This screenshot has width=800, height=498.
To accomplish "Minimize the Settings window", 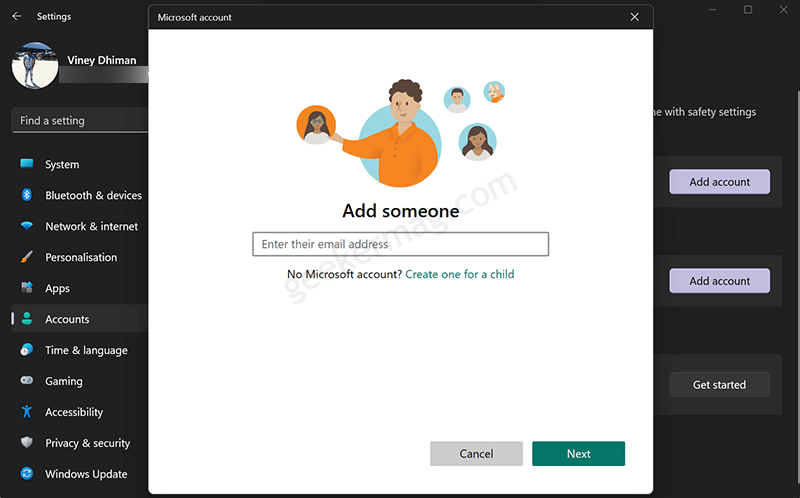I will point(712,10).
